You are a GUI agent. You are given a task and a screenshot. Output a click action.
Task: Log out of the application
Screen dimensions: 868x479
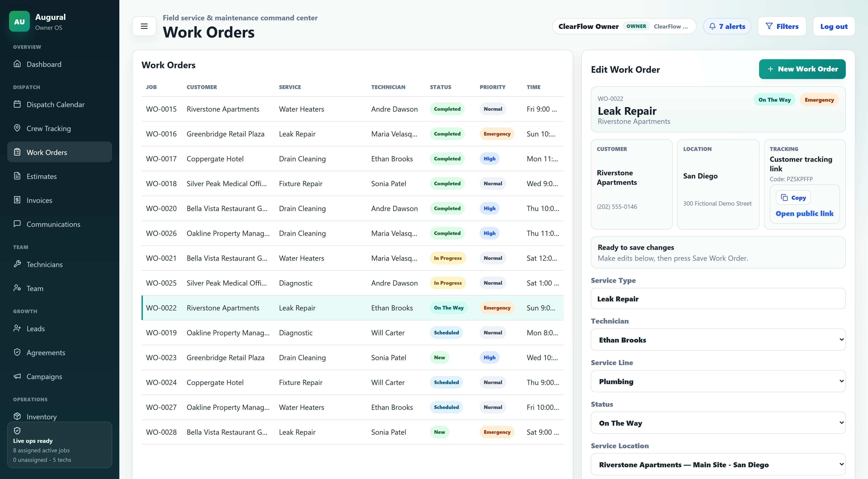pyautogui.click(x=834, y=26)
